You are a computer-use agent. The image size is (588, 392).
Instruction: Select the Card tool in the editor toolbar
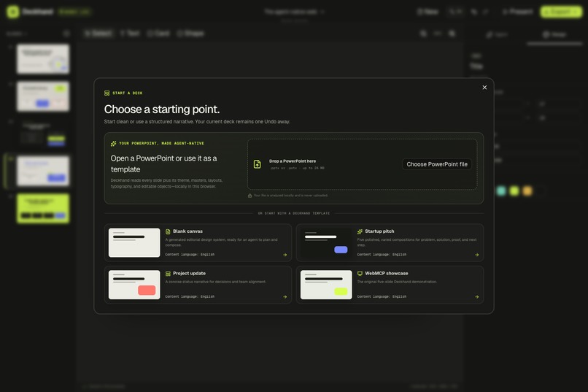[158, 34]
